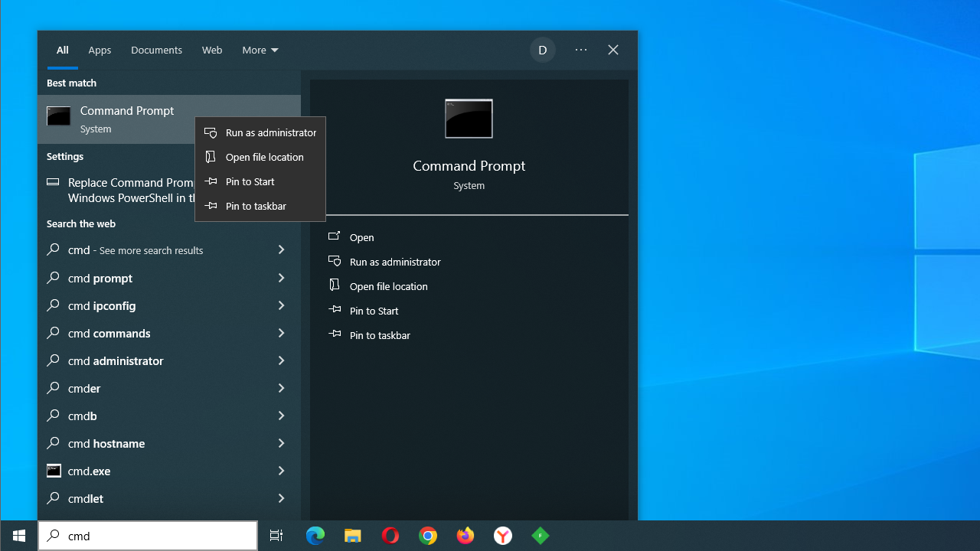
Task: Open Microsoft Edge from the taskbar
Action: 315,536
